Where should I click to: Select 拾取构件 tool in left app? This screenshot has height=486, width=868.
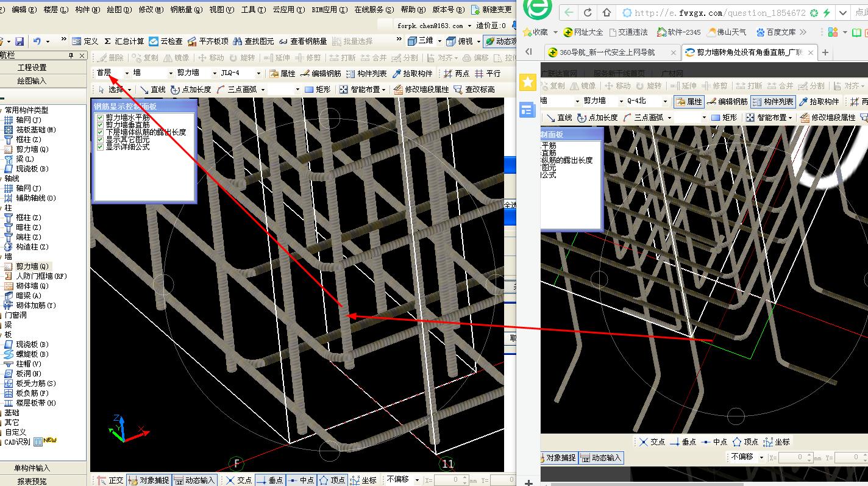coord(412,73)
